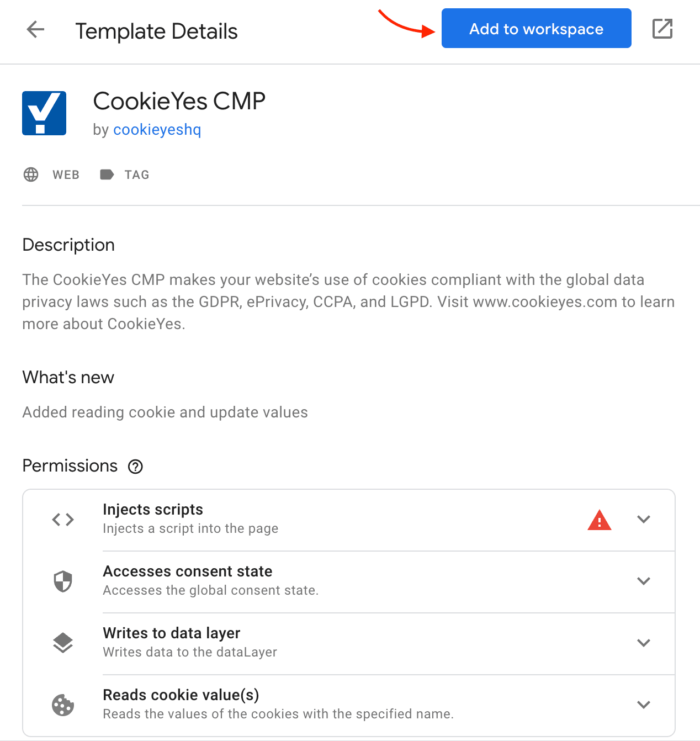700x741 pixels.
Task: Click the Permissions help question icon
Action: [x=135, y=467]
